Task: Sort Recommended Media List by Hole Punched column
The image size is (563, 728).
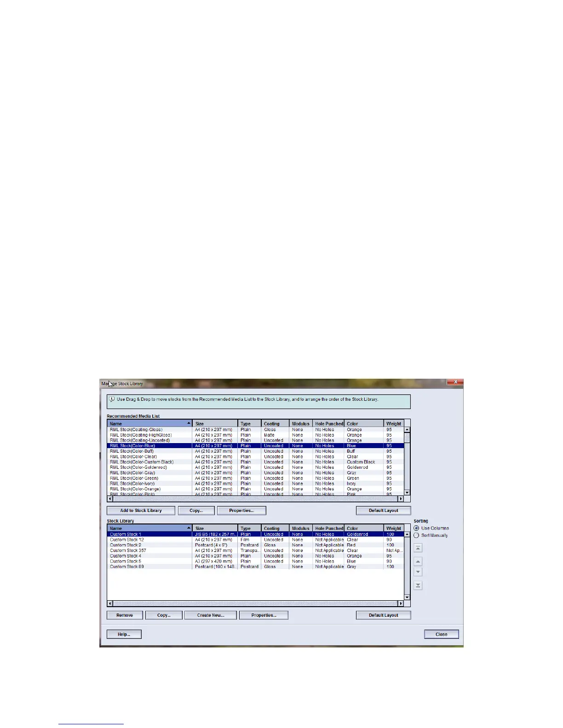Action: click(328, 424)
